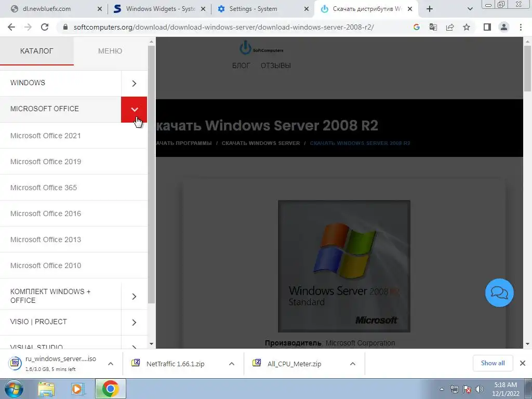Open a new browser tab
The height and width of the screenshot is (399, 532).
(x=430, y=9)
